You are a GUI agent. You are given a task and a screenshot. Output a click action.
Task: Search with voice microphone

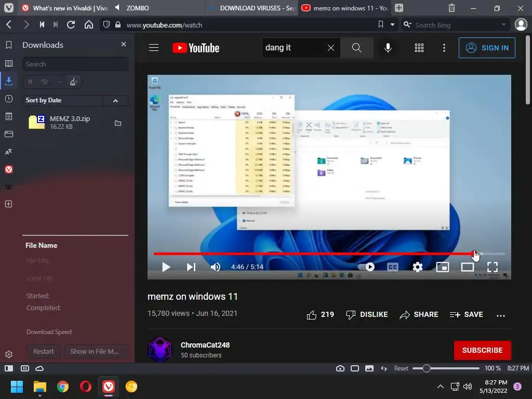tap(388, 48)
